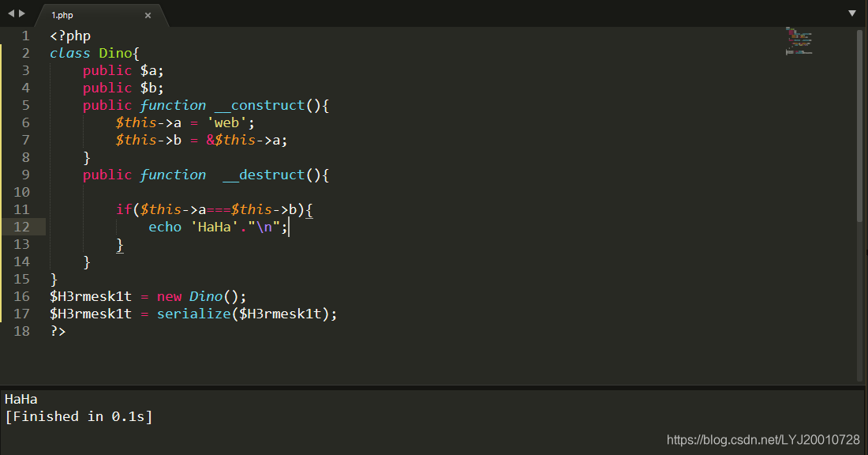Click line number 12 in gutter
This screenshot has width=868, height=455.
(x=21, y=227)
